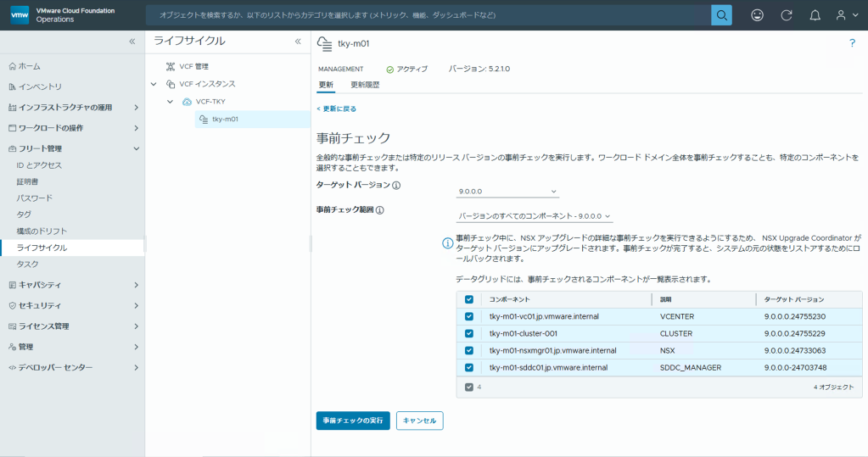Click the help question mark icon
The image size is (868, 457).
coord(852,43)
